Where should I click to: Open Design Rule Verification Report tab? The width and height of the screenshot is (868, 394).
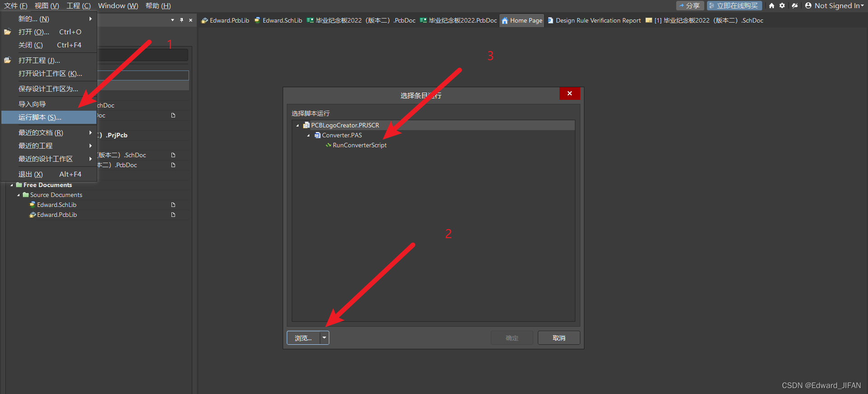(x=594, y=20)
